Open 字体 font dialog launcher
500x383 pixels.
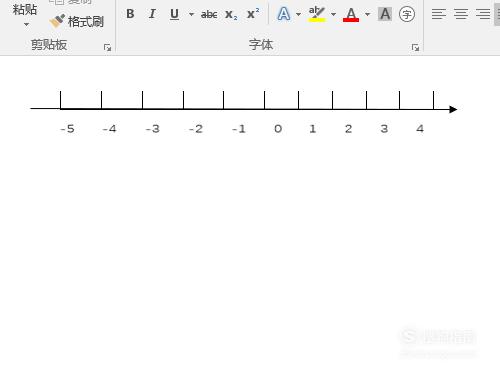(415, 48)
